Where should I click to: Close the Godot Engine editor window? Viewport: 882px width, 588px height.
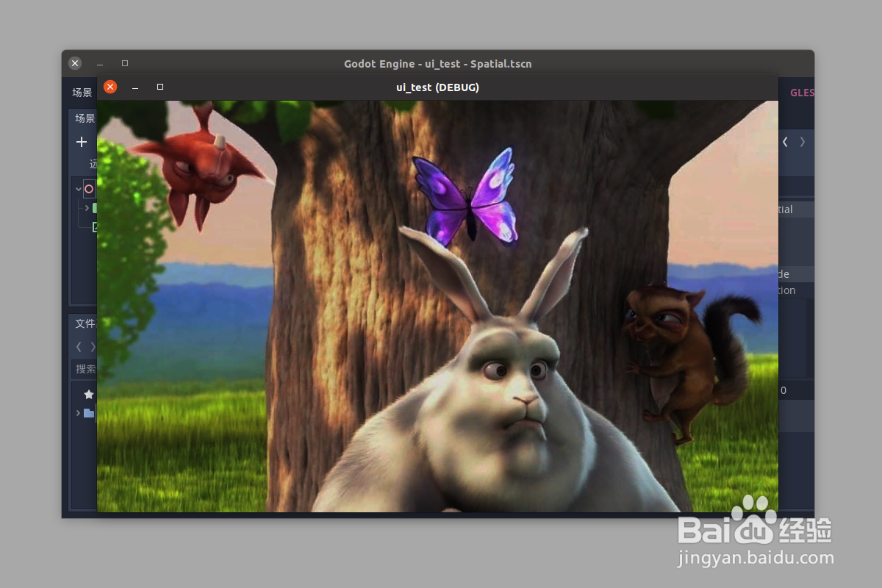(75, 63)
